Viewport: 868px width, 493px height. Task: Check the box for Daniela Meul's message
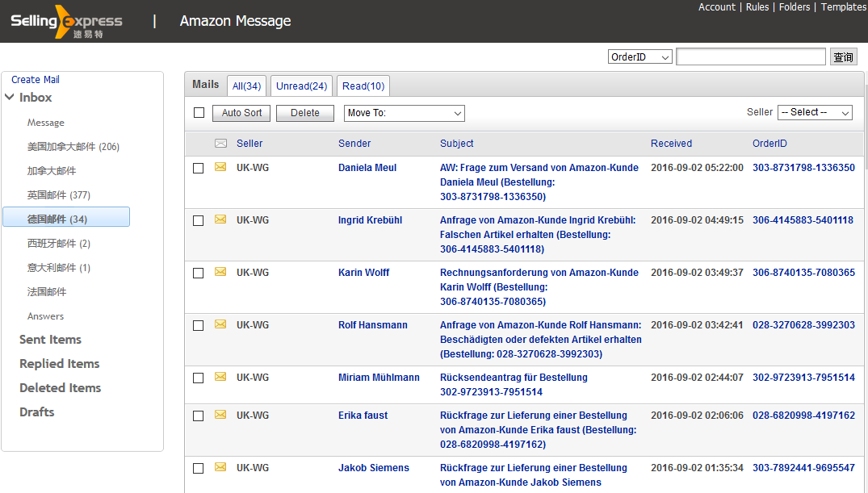coord(199,169)
